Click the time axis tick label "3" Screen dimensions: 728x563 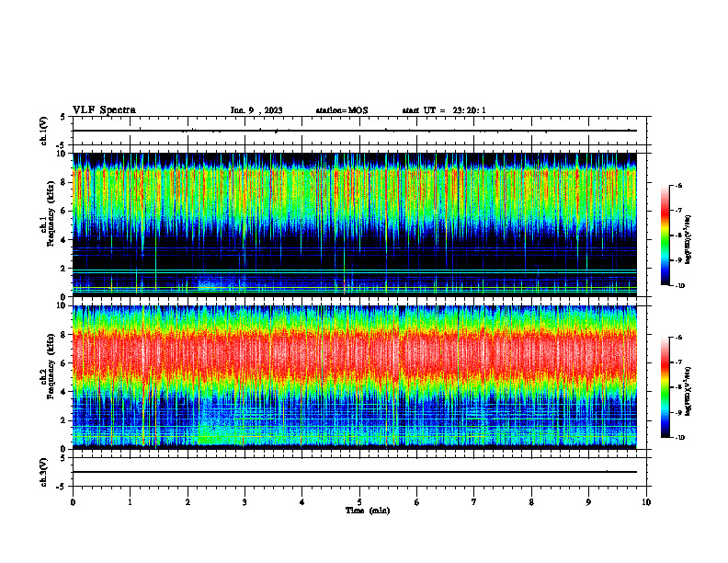[245, 502]
